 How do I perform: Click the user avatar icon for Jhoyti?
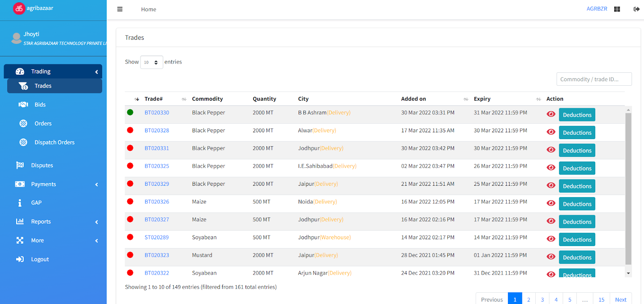17,38
